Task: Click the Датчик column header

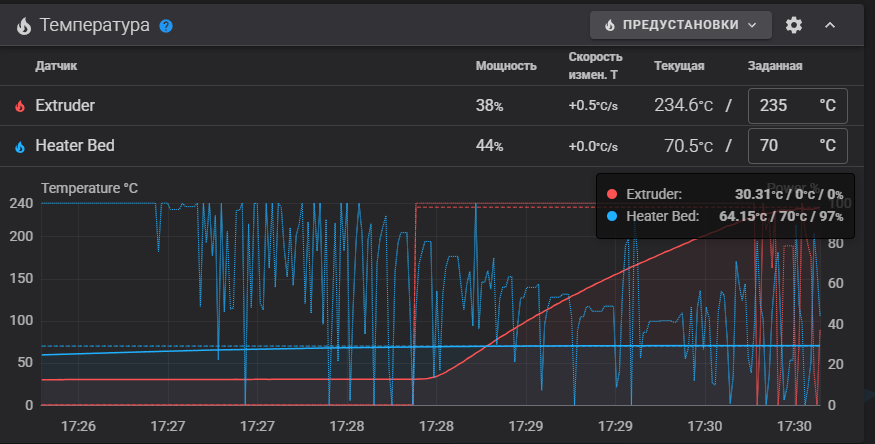Action: point(56,66)
